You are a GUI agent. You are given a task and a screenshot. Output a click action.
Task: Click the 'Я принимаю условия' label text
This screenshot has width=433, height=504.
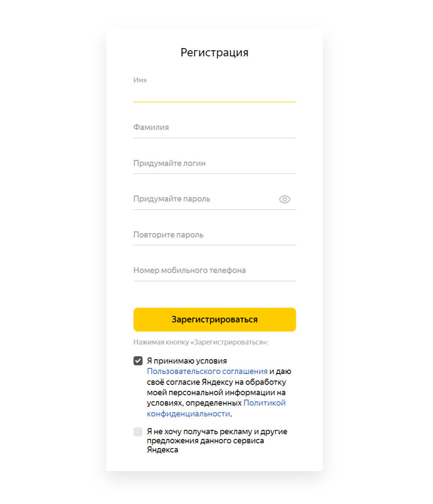pyautogui.click(x=187, y=361)
